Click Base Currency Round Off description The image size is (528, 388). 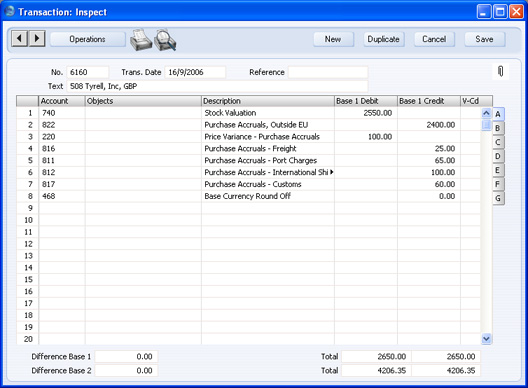coord(248,196)
